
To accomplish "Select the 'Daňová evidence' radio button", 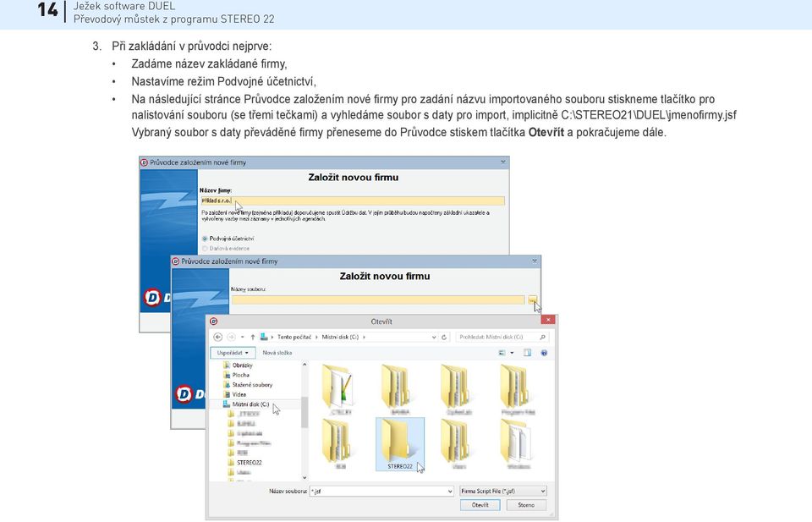I will click(x=205, y=249).
